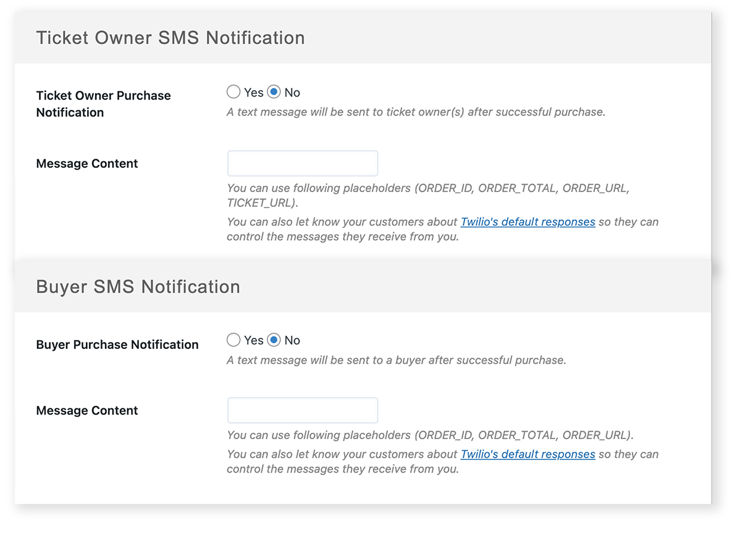756x546 pixels.
Task: Click buyer Message Content input box
Action: click(x=303, y=409)
